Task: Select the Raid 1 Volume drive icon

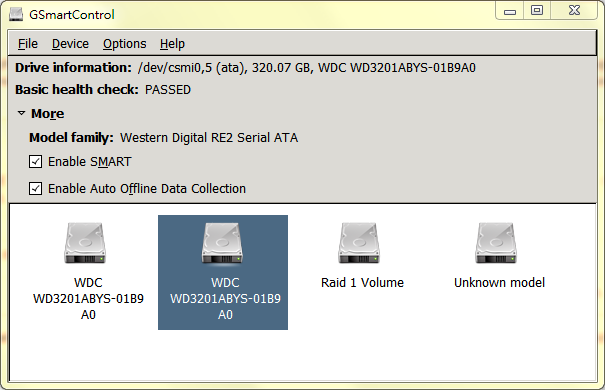Action: 359,243
